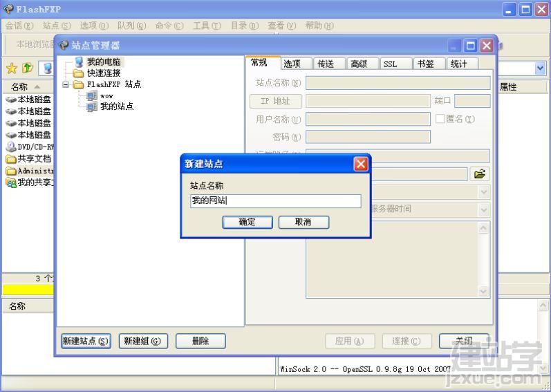Open the 会话 menu in FlashFXP

pyautogui.click(x=19, y=26)
